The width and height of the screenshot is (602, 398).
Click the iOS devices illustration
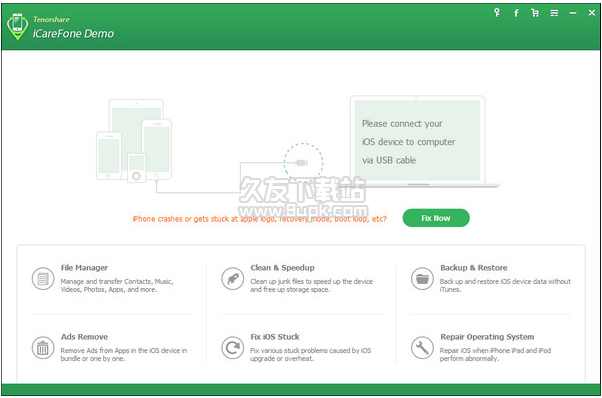(x=134, y=140)
